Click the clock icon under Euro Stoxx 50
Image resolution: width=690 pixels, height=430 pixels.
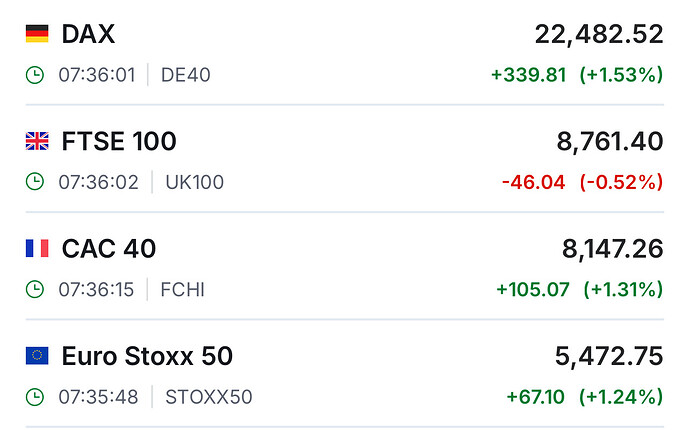tap(35, 397)
